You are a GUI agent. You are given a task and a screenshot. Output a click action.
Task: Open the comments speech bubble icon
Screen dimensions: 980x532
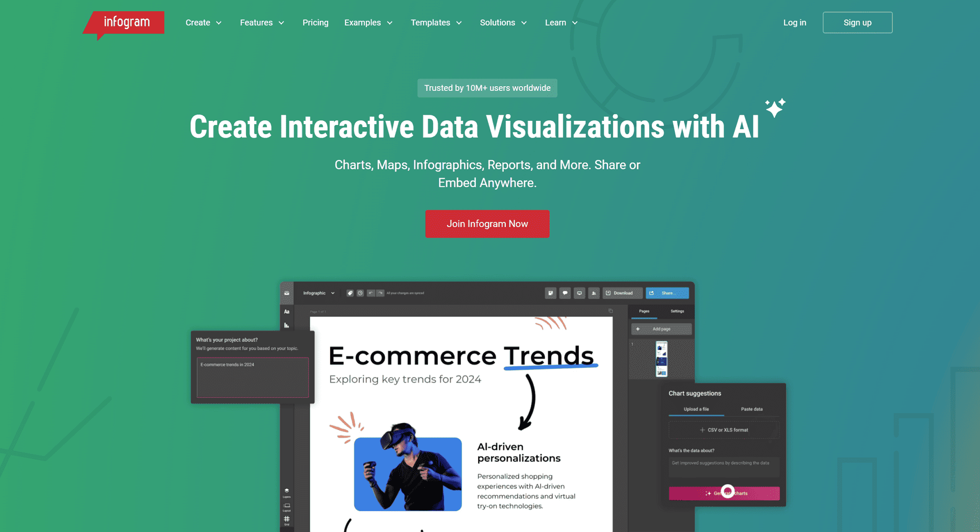coord(565,293)
